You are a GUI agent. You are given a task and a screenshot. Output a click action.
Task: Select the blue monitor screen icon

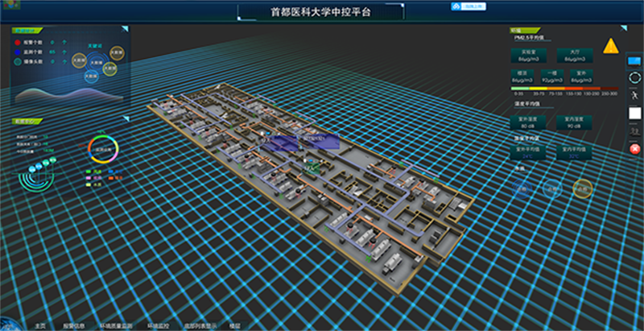tap(634, 61)
